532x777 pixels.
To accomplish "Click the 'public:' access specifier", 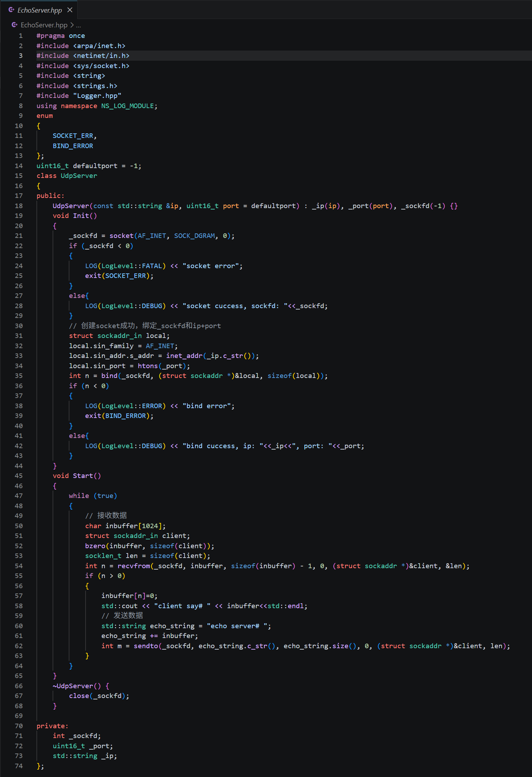I will pos(51,196).
